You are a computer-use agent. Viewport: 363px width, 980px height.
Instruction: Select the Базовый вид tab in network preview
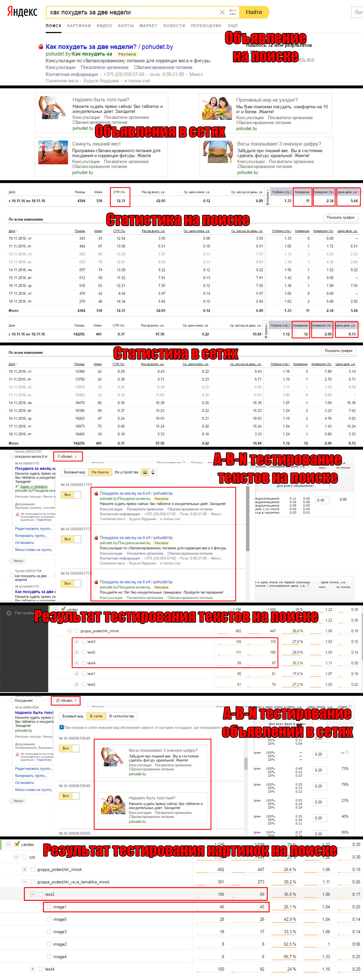[72, 716]
